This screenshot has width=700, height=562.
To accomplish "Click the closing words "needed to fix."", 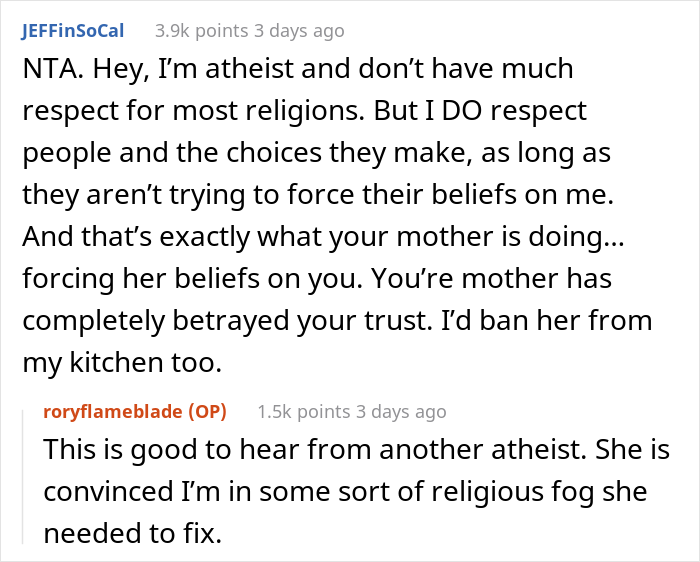I will (x=130, y=531).
